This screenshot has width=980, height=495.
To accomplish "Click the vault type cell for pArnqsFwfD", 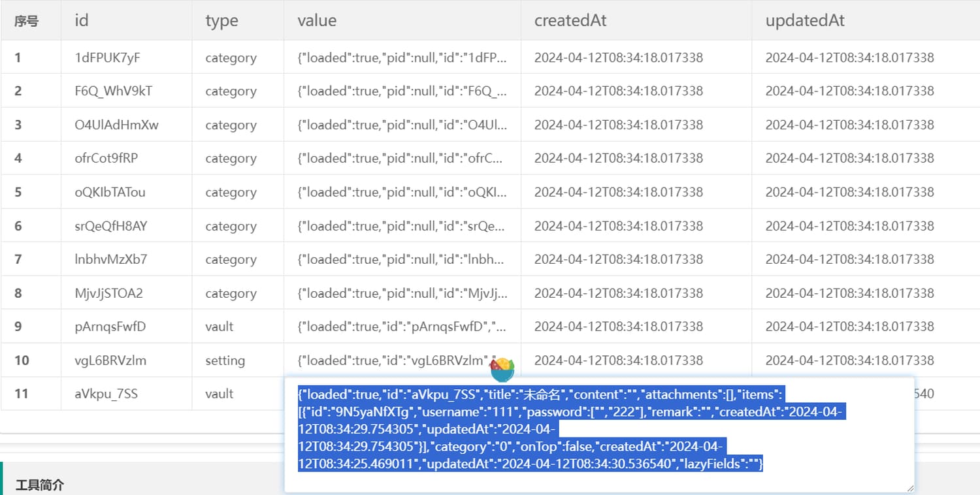I will click(x=220, y=327).
